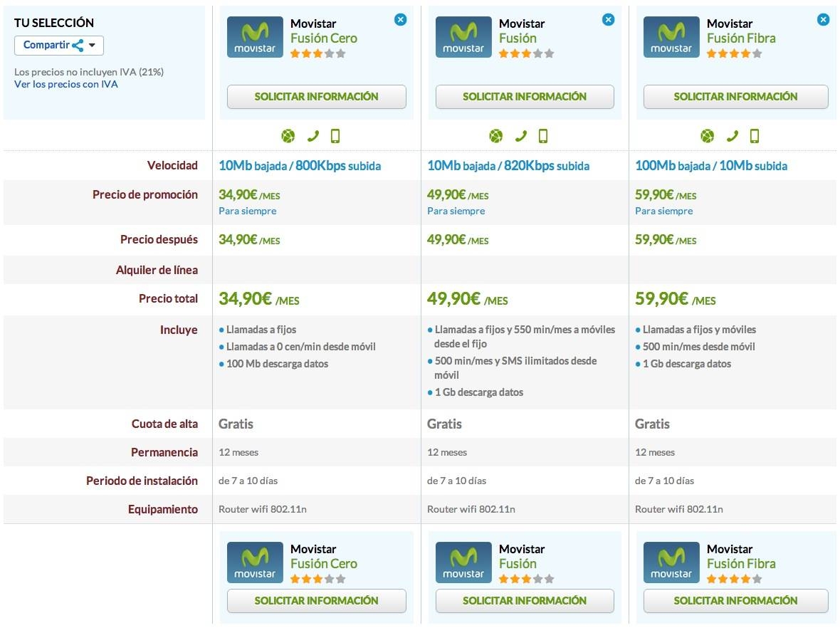Click the internet globe icon under Fusión Cero
The image size is (840, 628).
pyautogui.click(x=288, y=136)
